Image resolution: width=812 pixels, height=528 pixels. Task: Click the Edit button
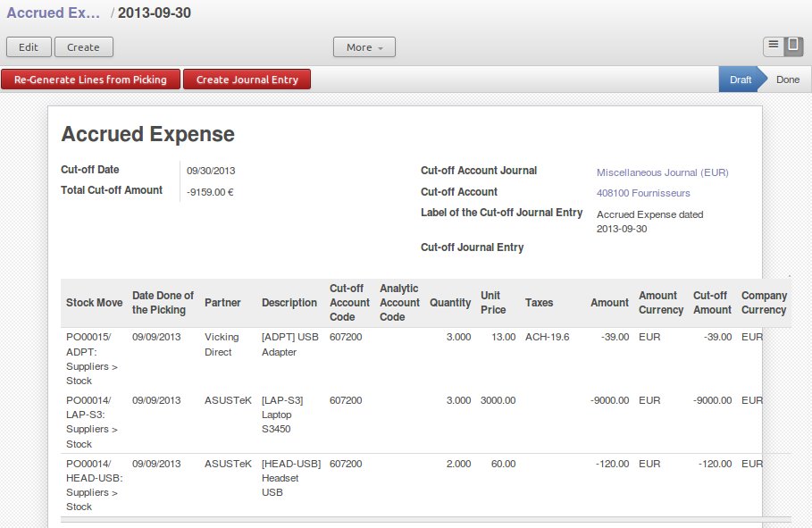[28, 46]
